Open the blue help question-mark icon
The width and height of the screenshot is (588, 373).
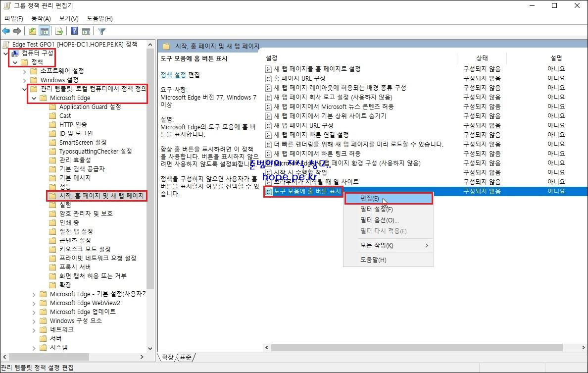[x=75, y=31]
